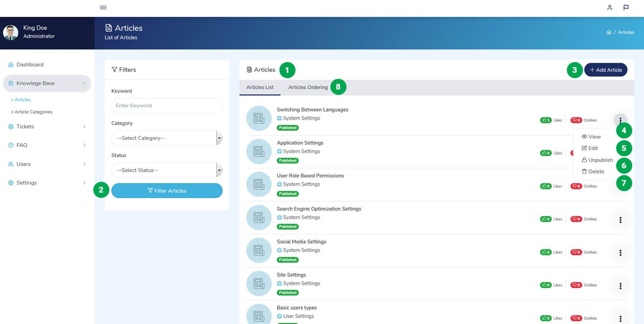Choose Delete in the article context menu
The width and height of the screenshot is (644, 324).
pos(593,171)
